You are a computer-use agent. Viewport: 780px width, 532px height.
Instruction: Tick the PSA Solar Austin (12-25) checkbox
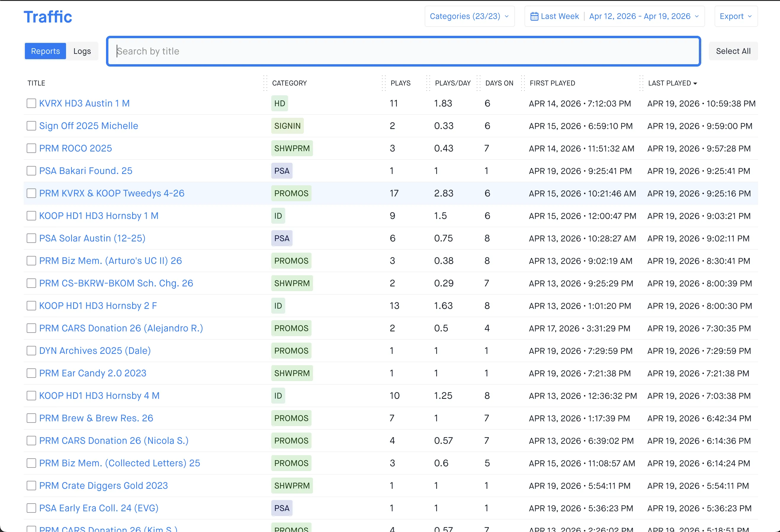tap(31, 238)
